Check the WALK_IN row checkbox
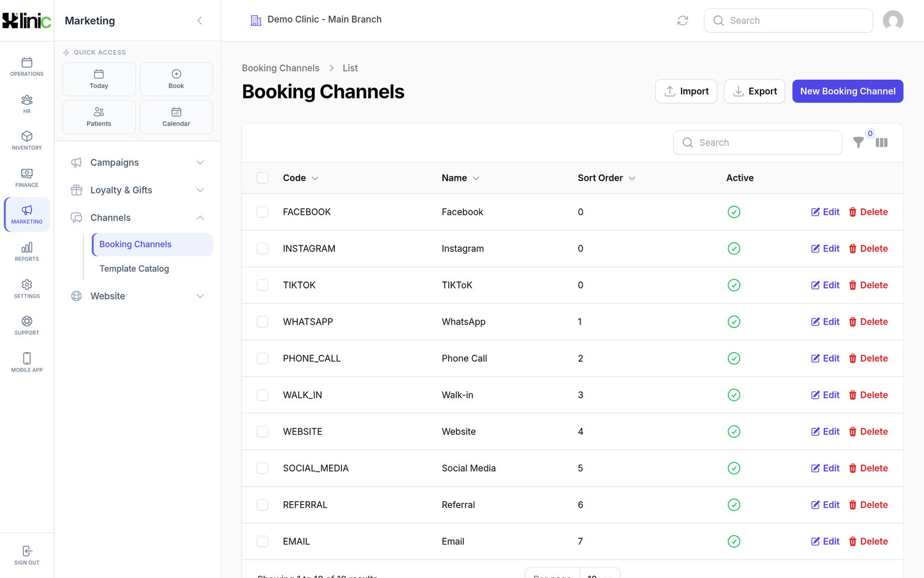This screenshot has width=924, height=578. 263,395
